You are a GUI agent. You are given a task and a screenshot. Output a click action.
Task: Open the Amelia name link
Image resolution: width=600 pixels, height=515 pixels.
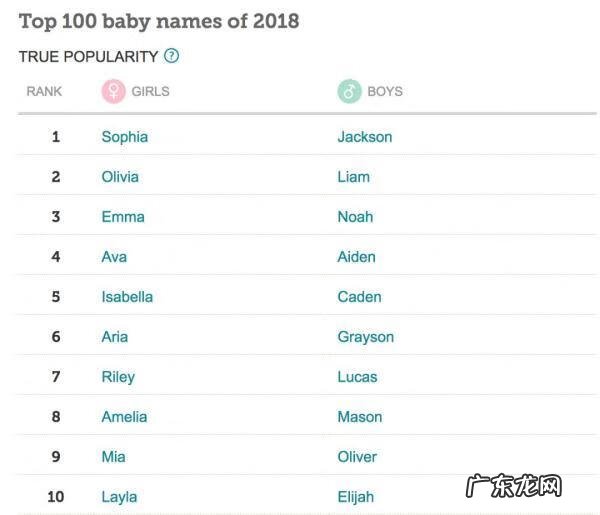point(124,417)
